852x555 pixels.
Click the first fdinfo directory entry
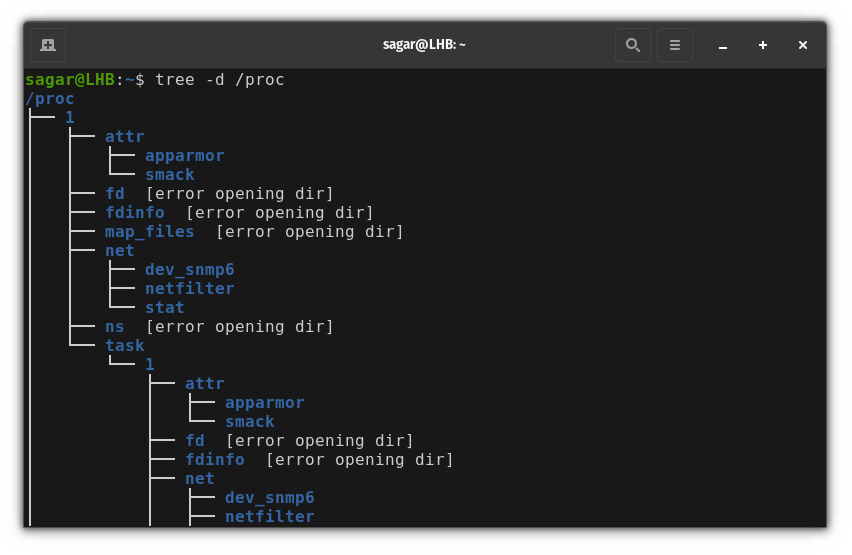click(135, 213)
